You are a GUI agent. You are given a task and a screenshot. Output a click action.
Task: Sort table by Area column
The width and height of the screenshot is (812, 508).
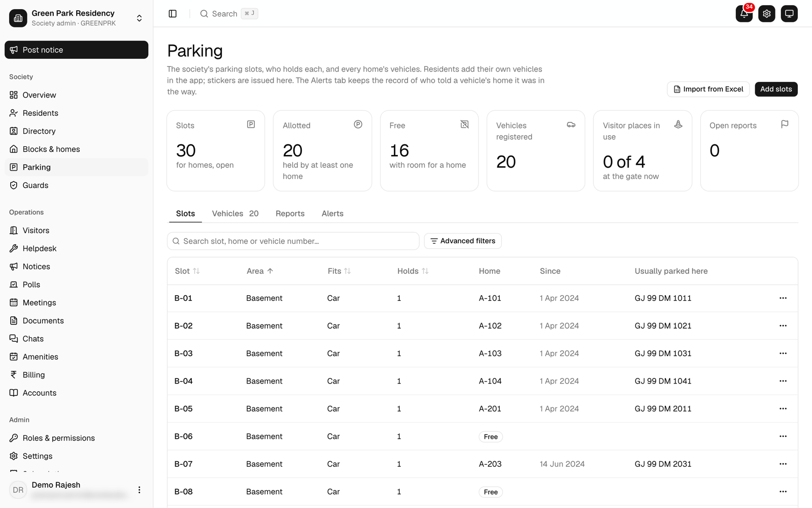[260, 271]
